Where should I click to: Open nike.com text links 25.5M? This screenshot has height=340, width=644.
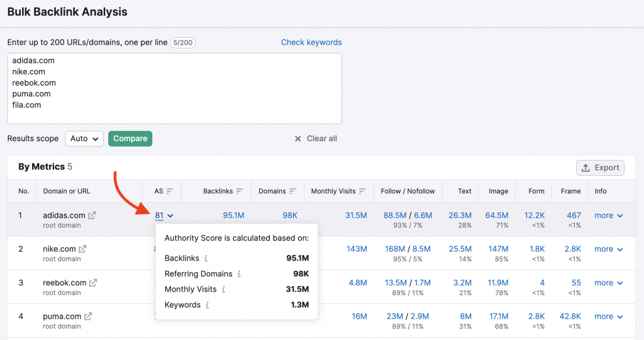[x=460, y=249]
